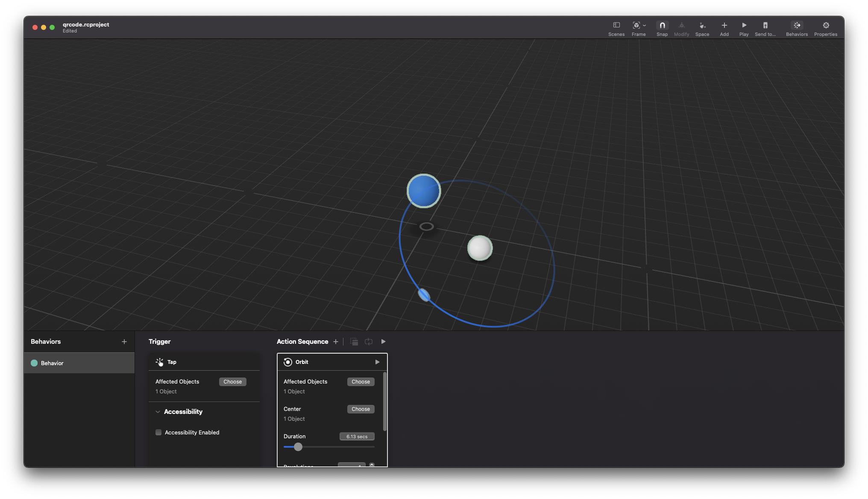Viewport: 868px width, 499px height.
Task: Click the Scenes icon in toolbar
Action: [616, 25]
